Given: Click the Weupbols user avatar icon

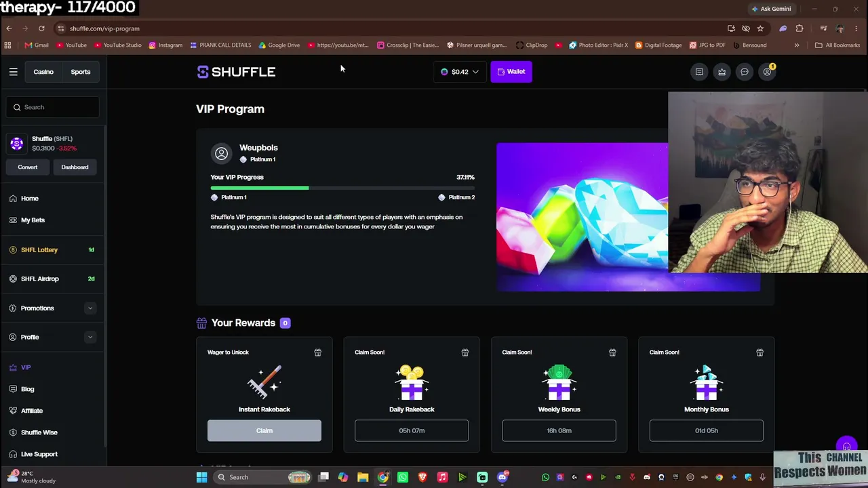Looking at the screenshot, I should pyautogui.click(x=221, y=154).
